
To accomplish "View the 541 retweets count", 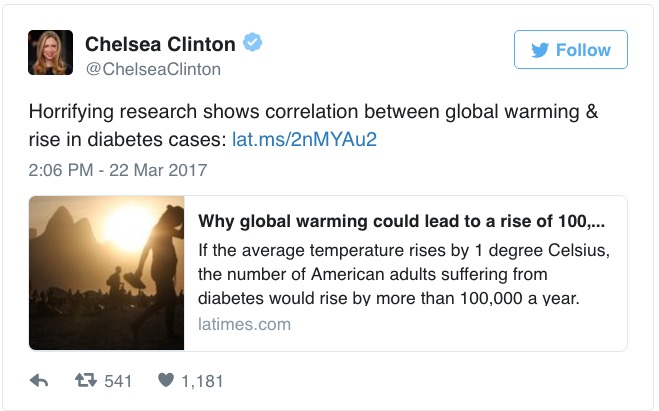I will [119, 381].
